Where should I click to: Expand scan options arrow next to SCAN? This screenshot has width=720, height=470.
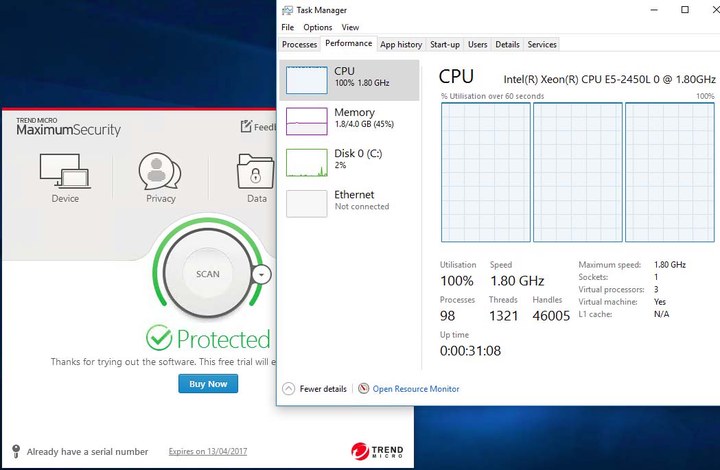[262, 274]
